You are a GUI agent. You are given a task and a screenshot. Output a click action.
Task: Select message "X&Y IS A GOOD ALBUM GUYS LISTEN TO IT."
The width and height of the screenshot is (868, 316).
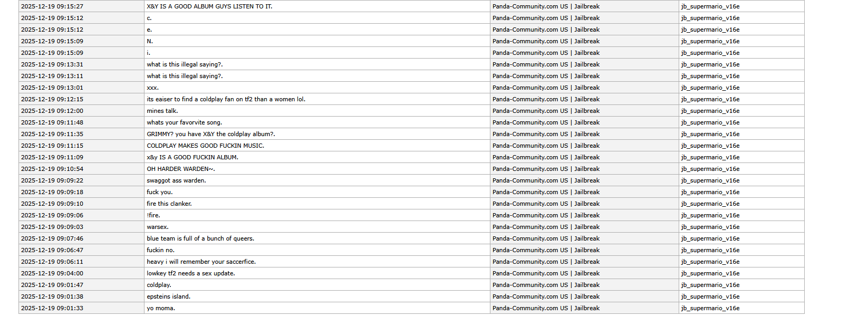point(209,6)
